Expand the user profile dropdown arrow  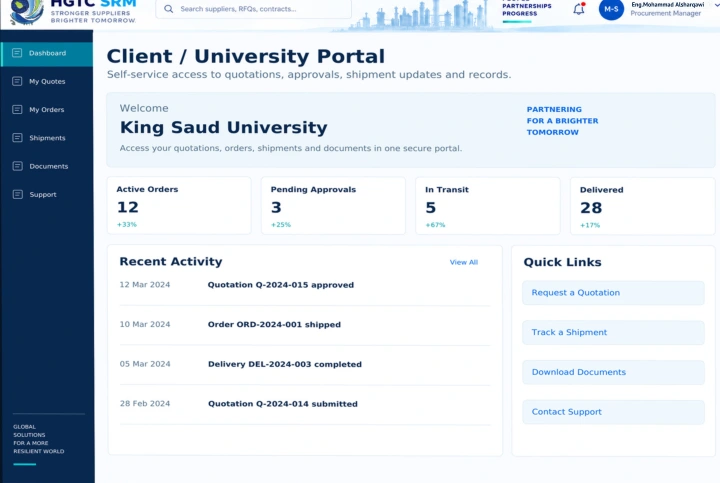pos(716,5)
